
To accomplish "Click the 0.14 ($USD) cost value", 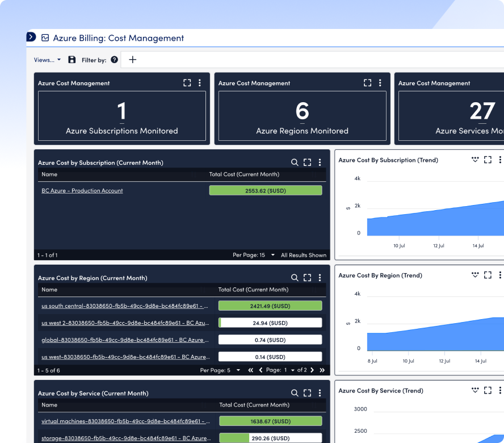I will coord(270,357).
